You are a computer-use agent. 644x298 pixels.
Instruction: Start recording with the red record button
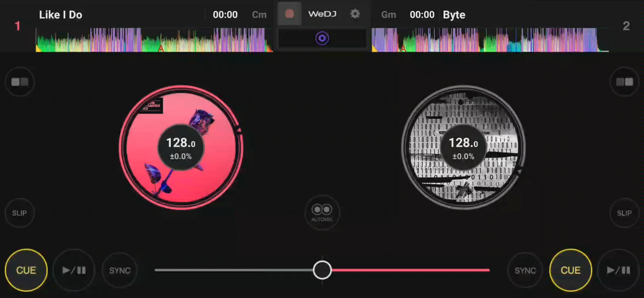point(289,14)
